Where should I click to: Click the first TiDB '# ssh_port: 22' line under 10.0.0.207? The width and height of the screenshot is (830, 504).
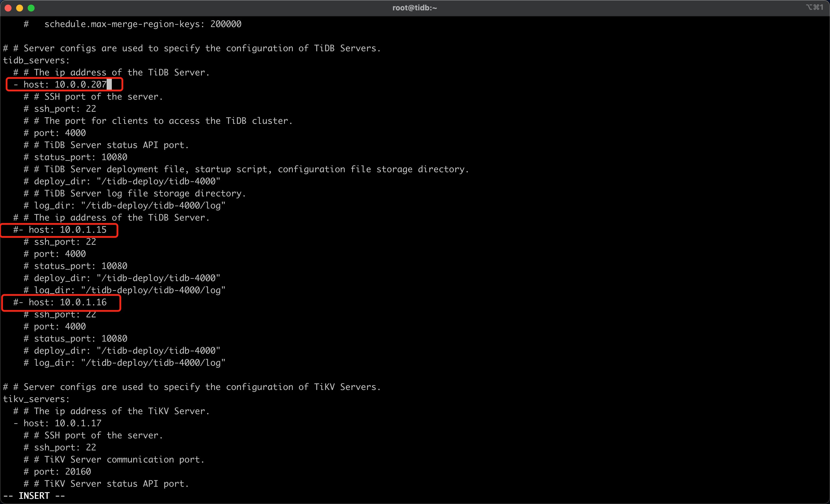(60, 109)
